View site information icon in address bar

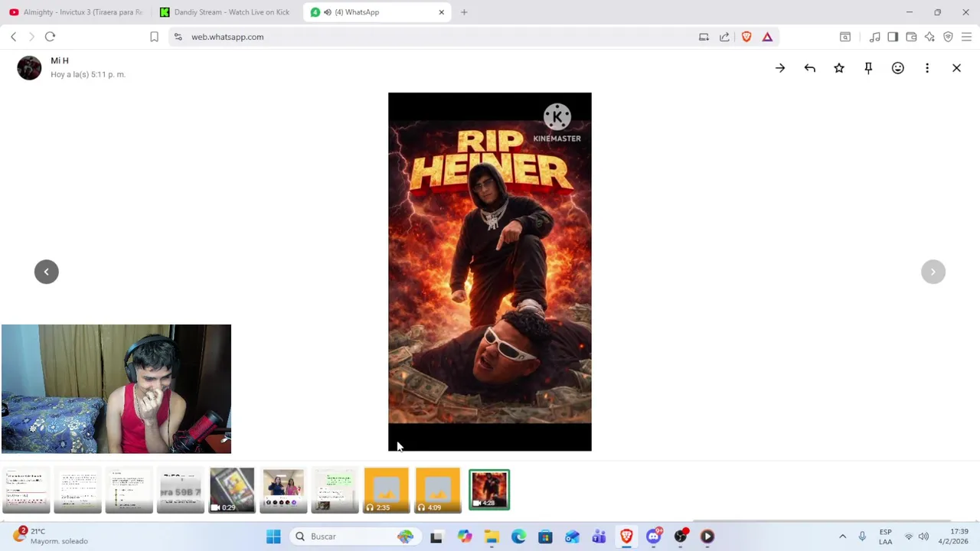178,37
